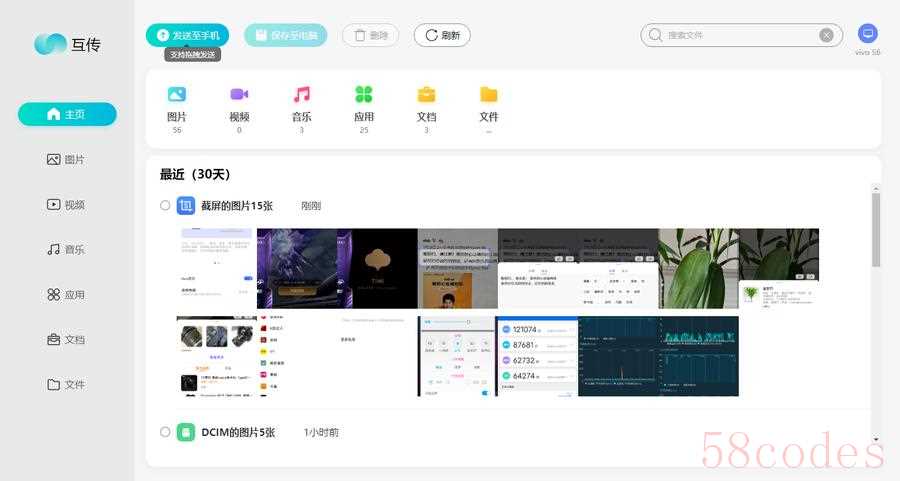Open the green plant leaves screenshot thumbnail
The width and height of the screenshot is (900, 481).
pos(698,268)
